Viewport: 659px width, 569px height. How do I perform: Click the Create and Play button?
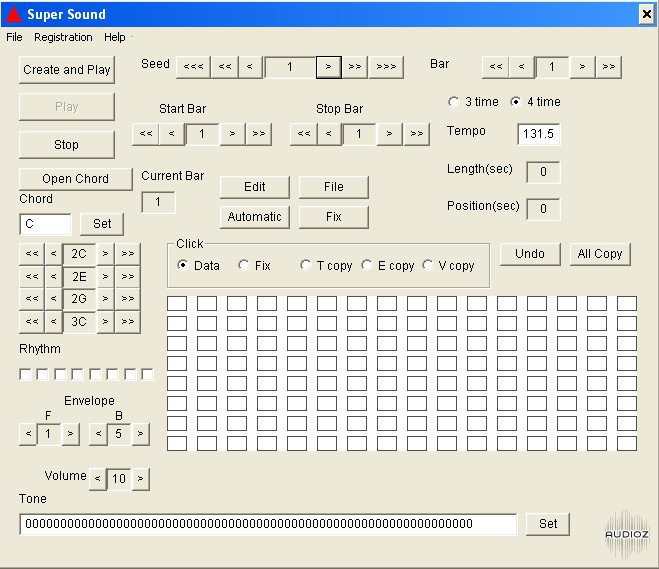67,70
